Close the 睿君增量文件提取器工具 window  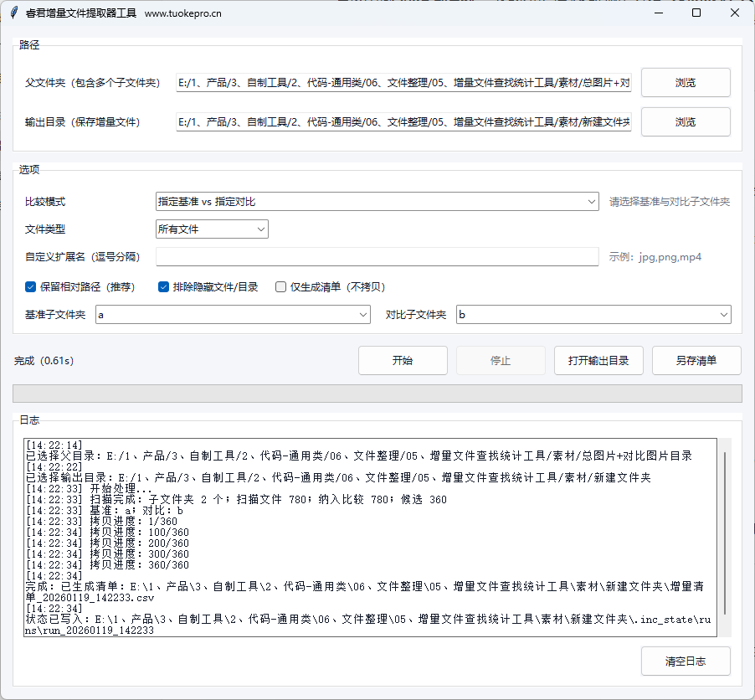[735, 13]
